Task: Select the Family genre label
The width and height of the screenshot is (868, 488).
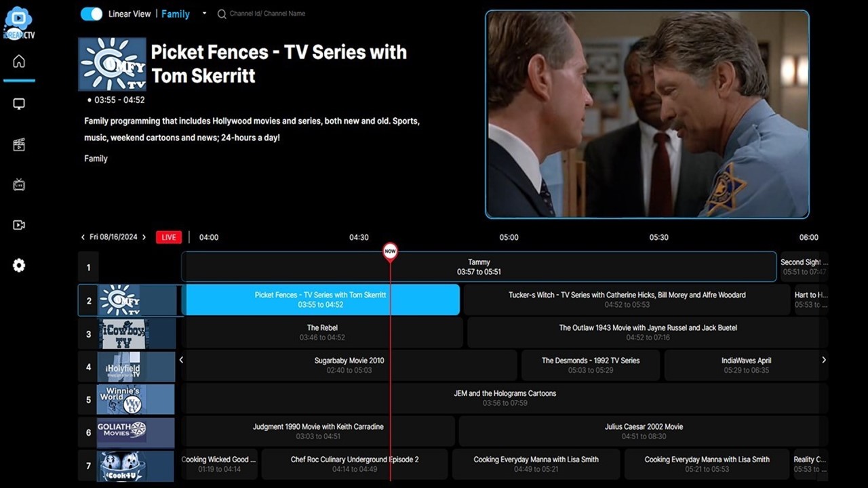Action: (96, 159)
